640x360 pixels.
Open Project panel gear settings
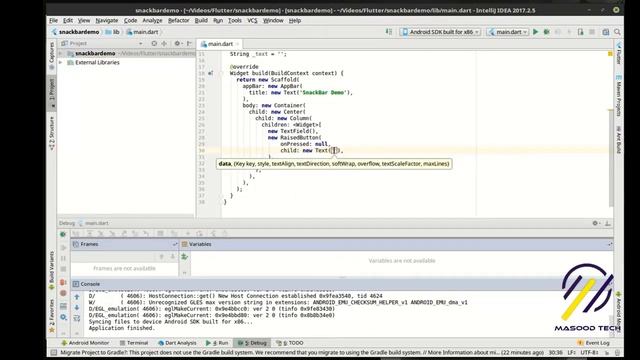coord(178,43)
